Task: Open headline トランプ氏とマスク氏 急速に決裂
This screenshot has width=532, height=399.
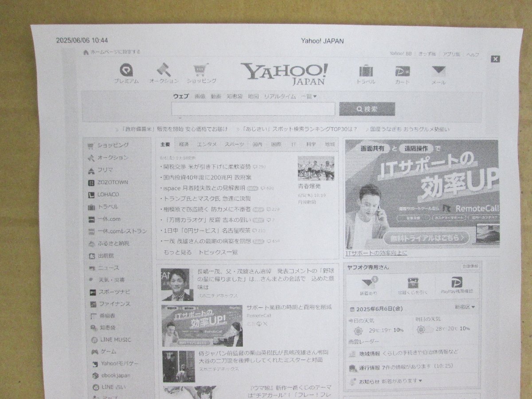Action: pos(207,199)
